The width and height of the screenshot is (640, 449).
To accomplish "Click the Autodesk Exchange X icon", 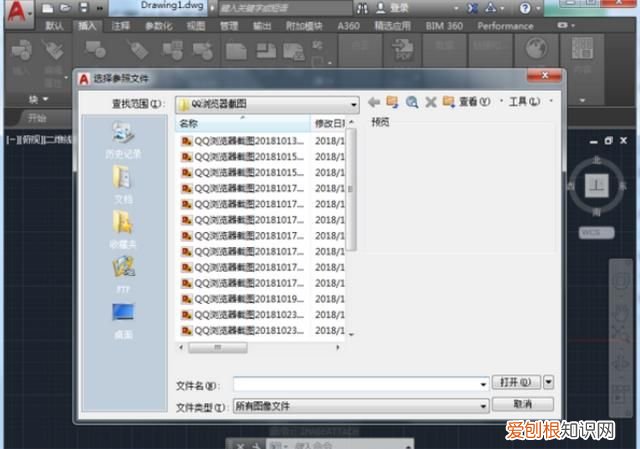I will 472,8.
